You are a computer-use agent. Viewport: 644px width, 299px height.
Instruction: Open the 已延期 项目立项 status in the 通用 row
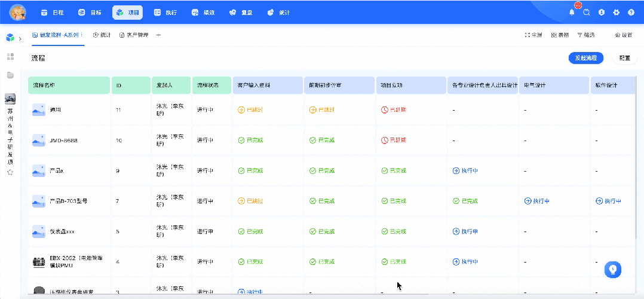pos(394,110)
